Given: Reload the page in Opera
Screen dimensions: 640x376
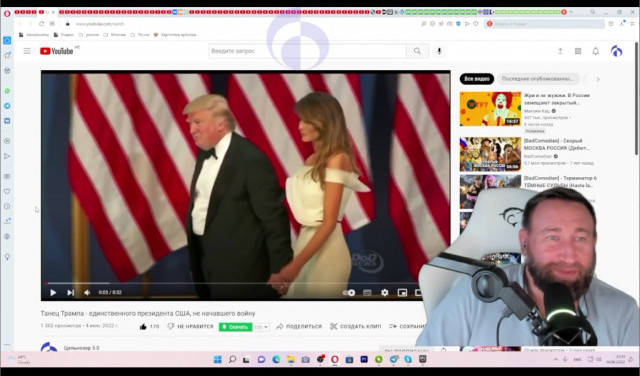Looking at the screenshot, I should point(41,24).
